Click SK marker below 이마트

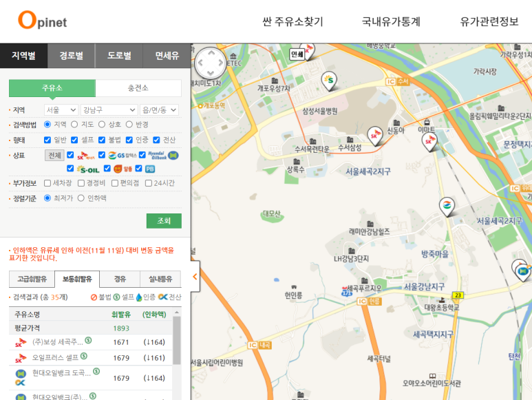[429, 141]
